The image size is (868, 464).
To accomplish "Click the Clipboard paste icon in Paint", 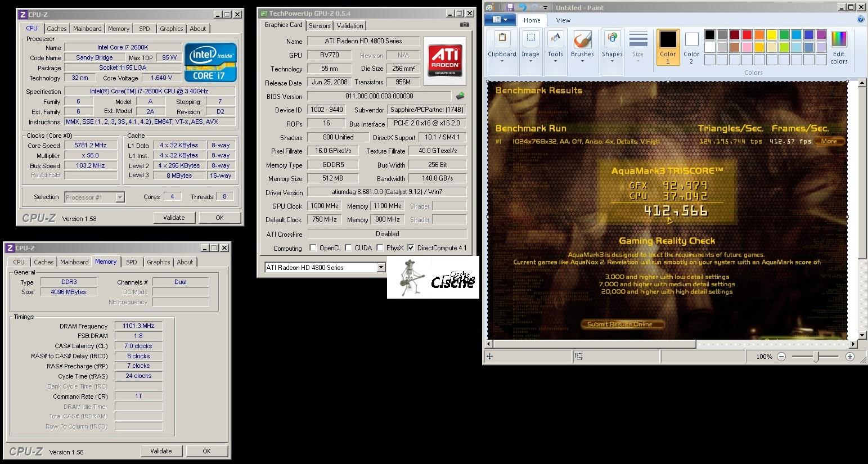I will pyautogui.click(x=502, y=39).
